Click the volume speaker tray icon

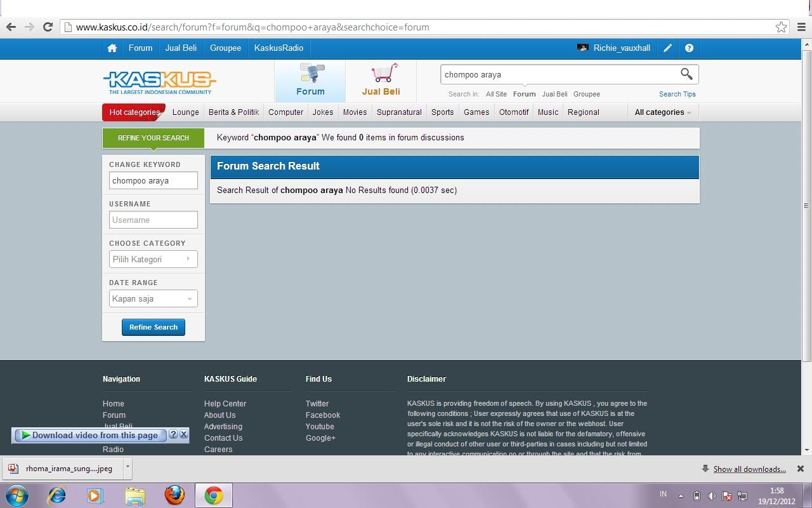click(x=712, y=496)
